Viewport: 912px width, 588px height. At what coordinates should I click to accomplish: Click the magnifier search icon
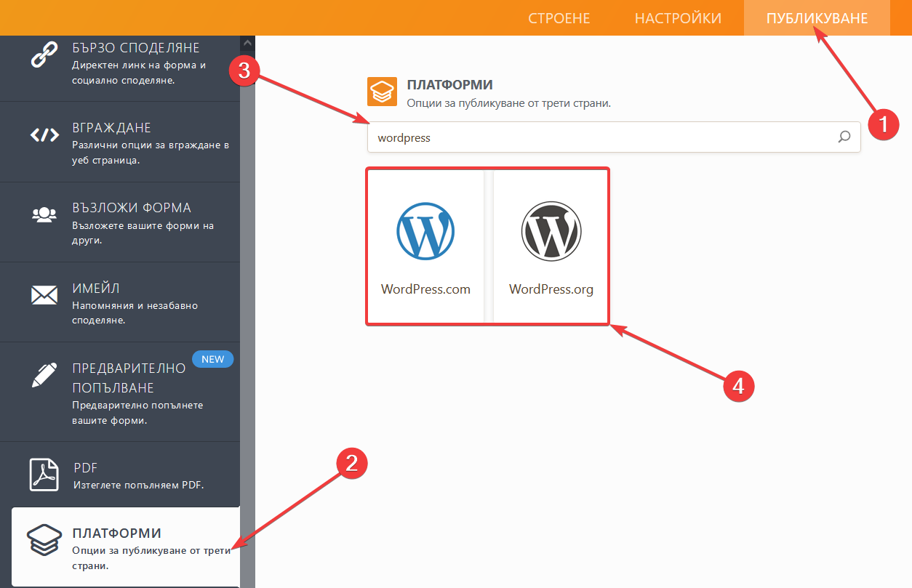[844, 137]
